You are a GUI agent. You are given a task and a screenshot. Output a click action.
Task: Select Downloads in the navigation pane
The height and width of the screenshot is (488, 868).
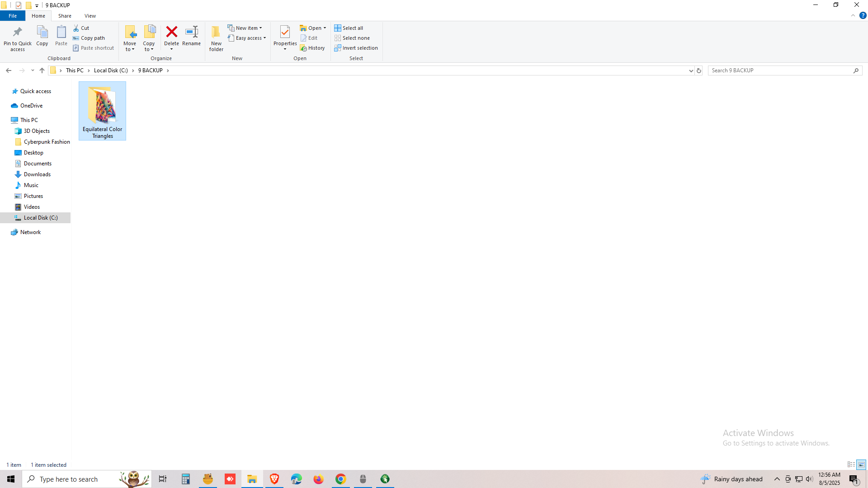pos(37,174)
